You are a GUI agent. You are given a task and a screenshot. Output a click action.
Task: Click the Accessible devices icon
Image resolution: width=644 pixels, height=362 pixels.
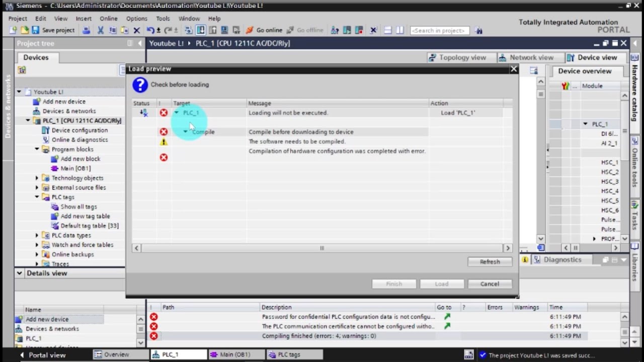[x=335, y=30]
